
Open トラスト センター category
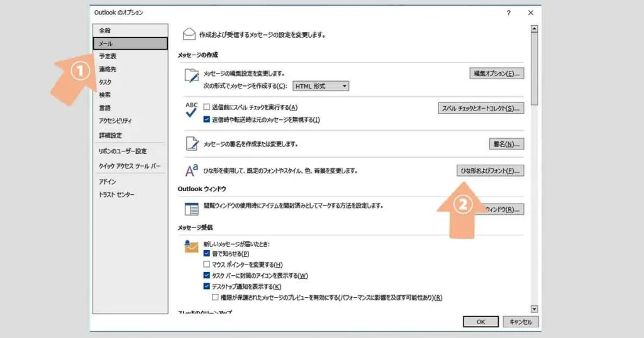tap(130, 194)
